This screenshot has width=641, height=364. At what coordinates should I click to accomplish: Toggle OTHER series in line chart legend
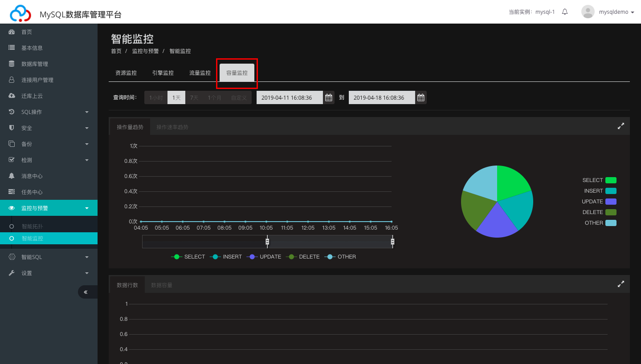point(340,257)
